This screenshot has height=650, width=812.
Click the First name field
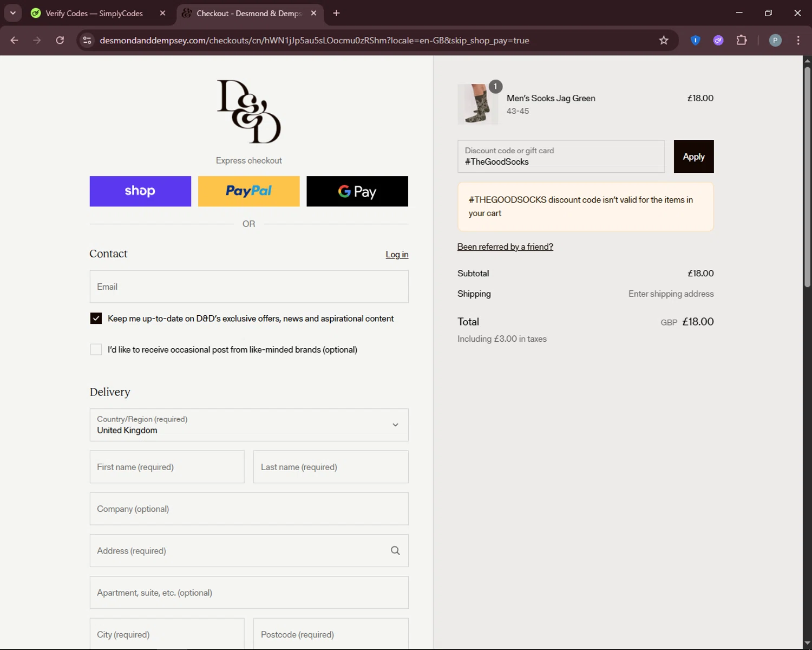pyautogui.click(x=167, y=467)
